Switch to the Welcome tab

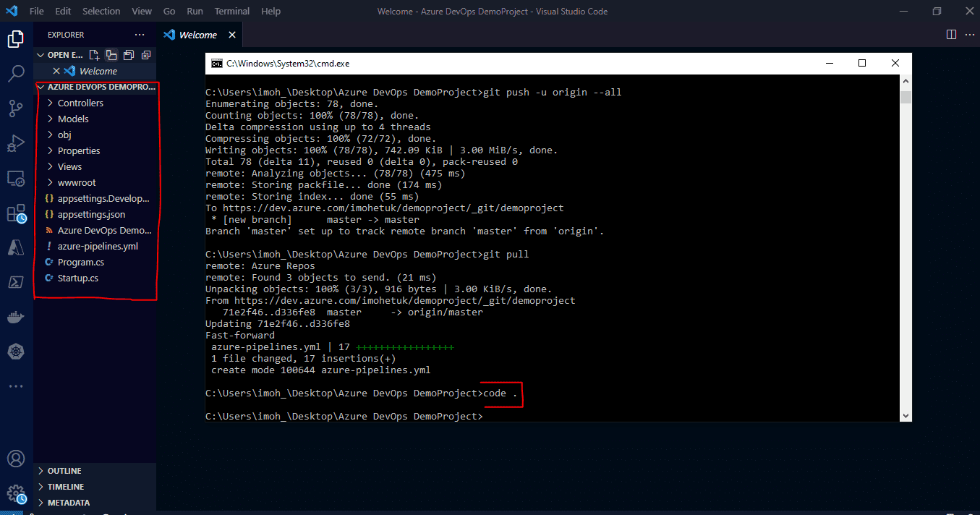[198, 35]
